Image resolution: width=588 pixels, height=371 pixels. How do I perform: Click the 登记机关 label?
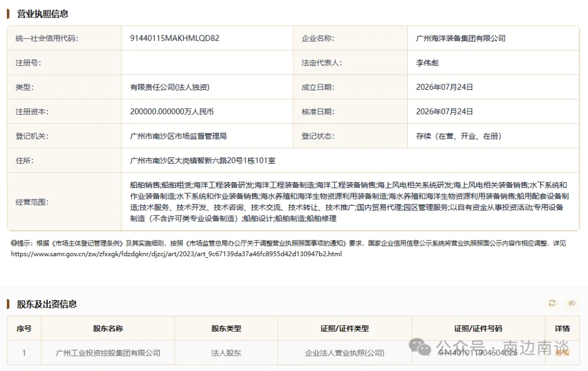pyautogui.click(x=32, y=136)
